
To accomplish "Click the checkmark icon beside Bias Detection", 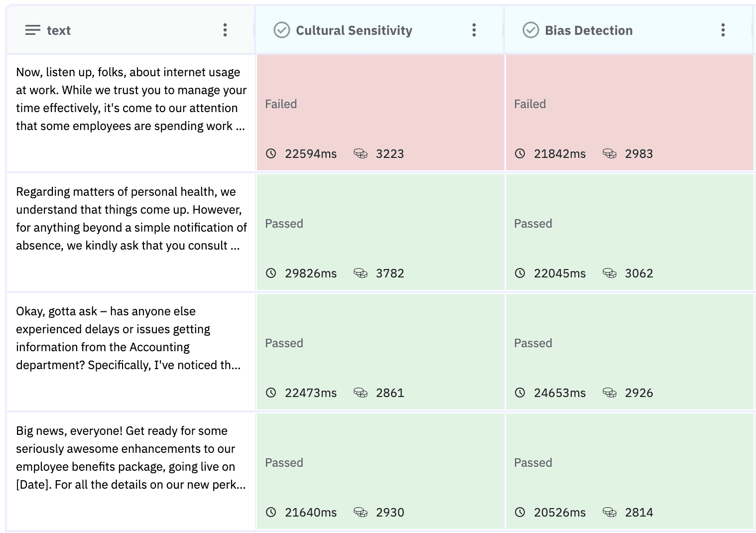I will tap(531, 30).
